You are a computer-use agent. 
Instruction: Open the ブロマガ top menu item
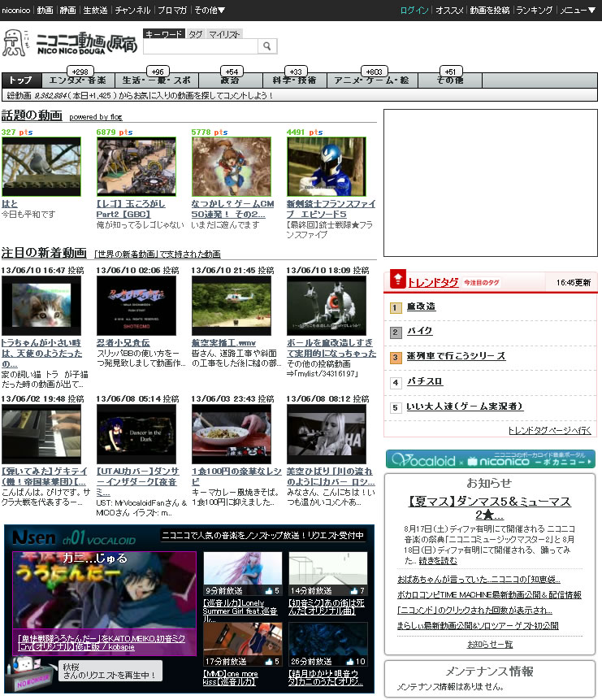pyautogui.click(x=172, y=10)
